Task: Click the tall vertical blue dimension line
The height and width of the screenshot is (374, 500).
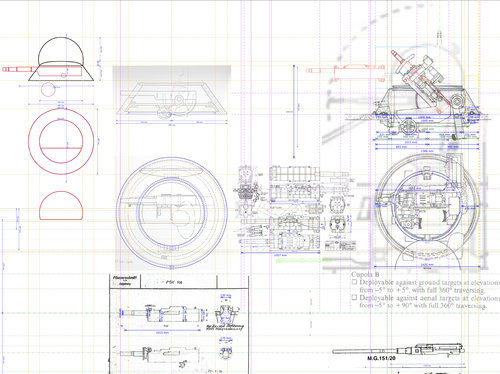Action: [x=294, y=112]
